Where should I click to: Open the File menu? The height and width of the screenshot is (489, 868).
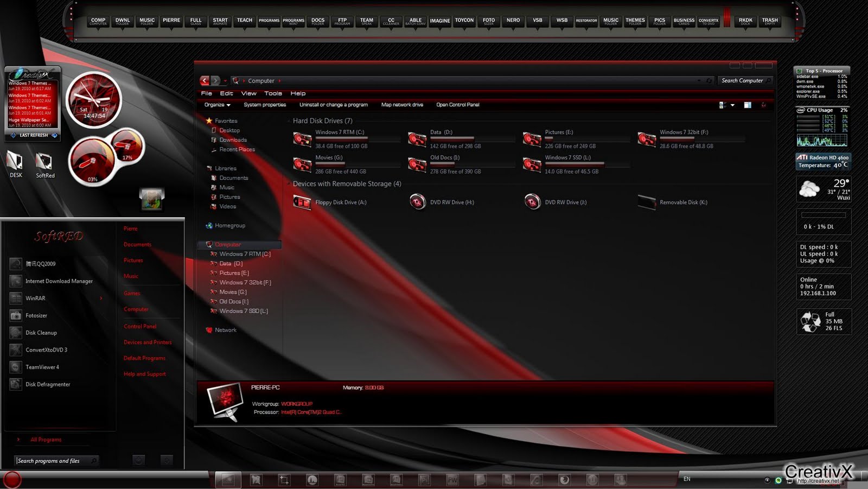point(207,93)
